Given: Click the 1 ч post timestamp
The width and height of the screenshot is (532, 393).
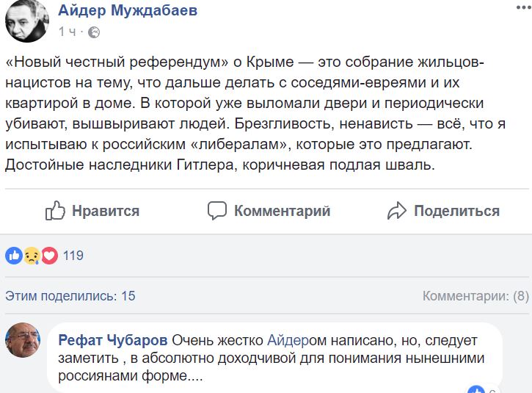Looking at the screenshot, I should point(68,32).
